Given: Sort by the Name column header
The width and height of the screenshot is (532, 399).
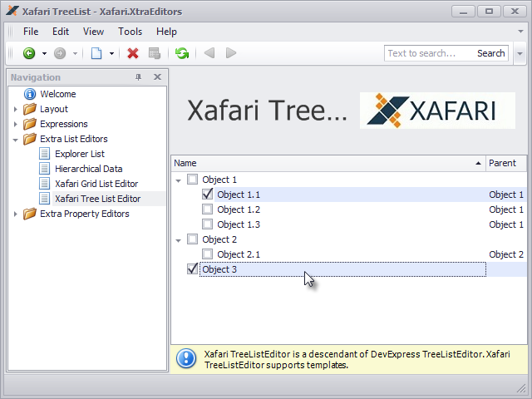Looking at the screenshot, I should coord(328,163).
